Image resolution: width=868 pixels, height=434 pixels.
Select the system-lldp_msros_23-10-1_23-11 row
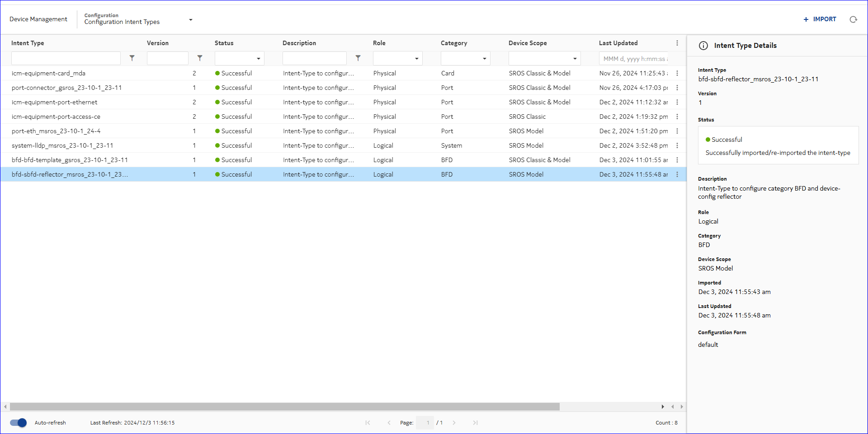(62, 145)
